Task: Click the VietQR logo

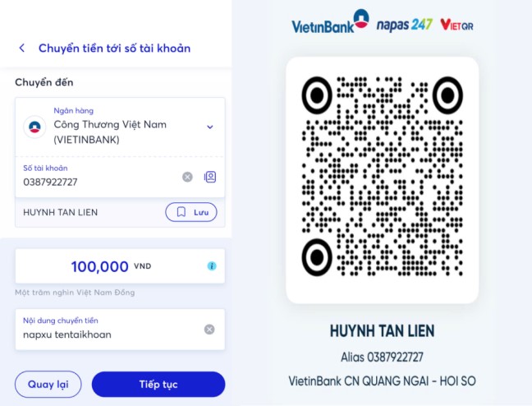Action: (456, 25)
